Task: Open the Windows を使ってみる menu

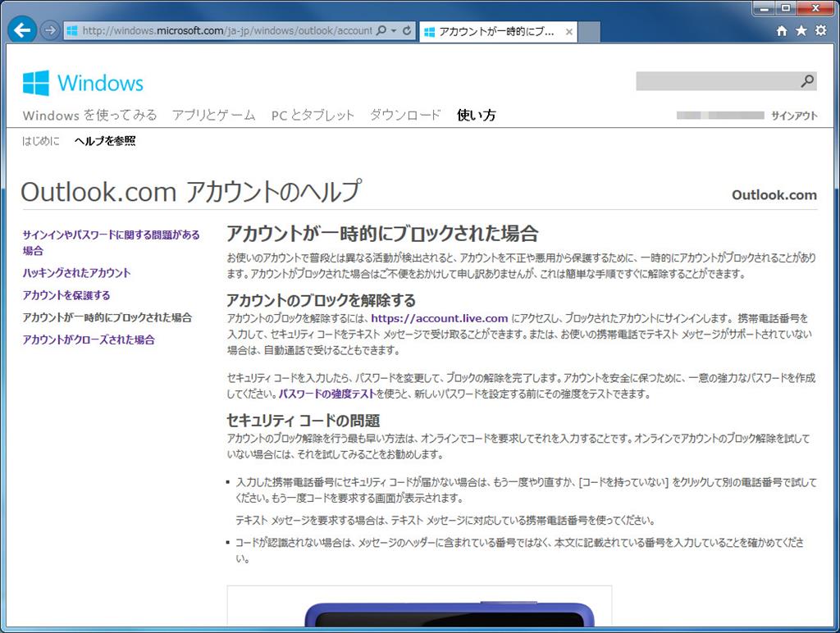Action: [90, 115]
